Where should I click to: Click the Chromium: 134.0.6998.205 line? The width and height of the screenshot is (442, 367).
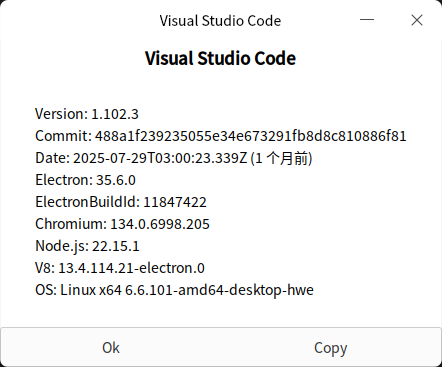122,224
